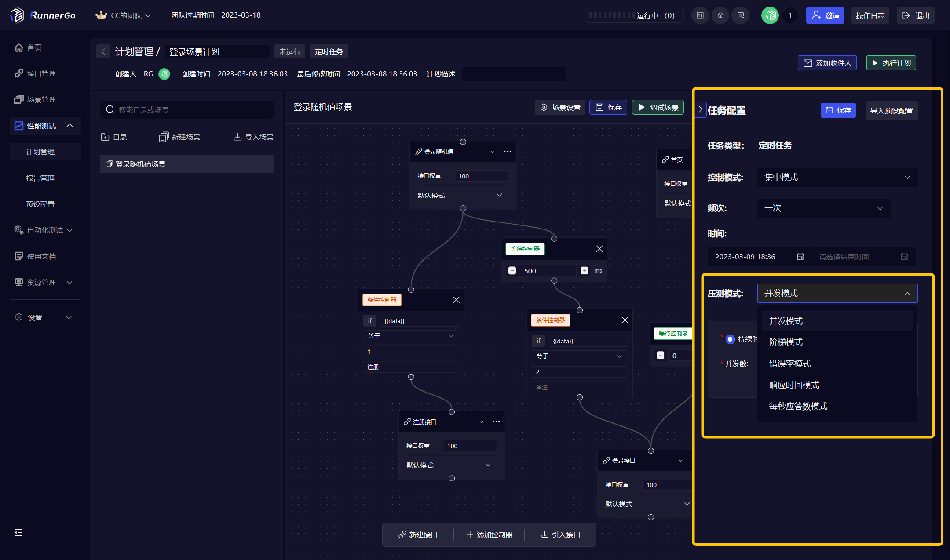Screen dimensions: 950x560
Task: Open more options on 登录随机值 node
Action: tap(508, 152)
